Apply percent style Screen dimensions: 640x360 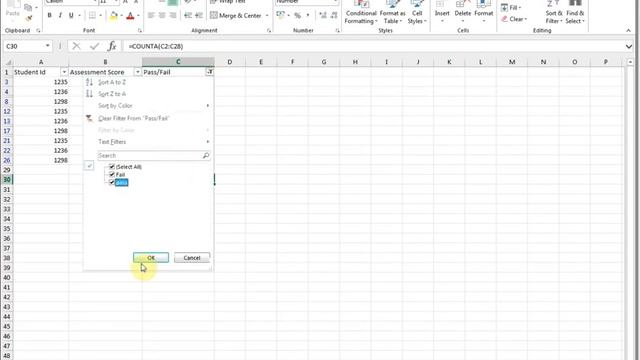(x=298, y=16)
